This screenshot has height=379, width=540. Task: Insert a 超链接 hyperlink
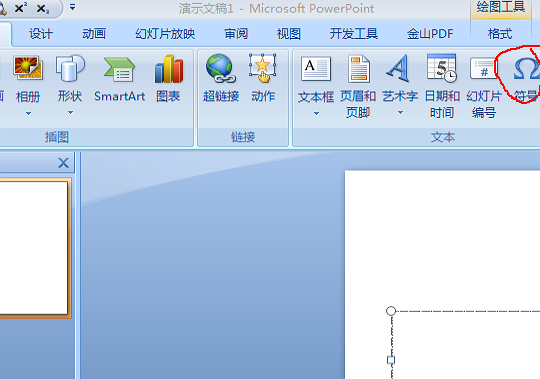221,78
